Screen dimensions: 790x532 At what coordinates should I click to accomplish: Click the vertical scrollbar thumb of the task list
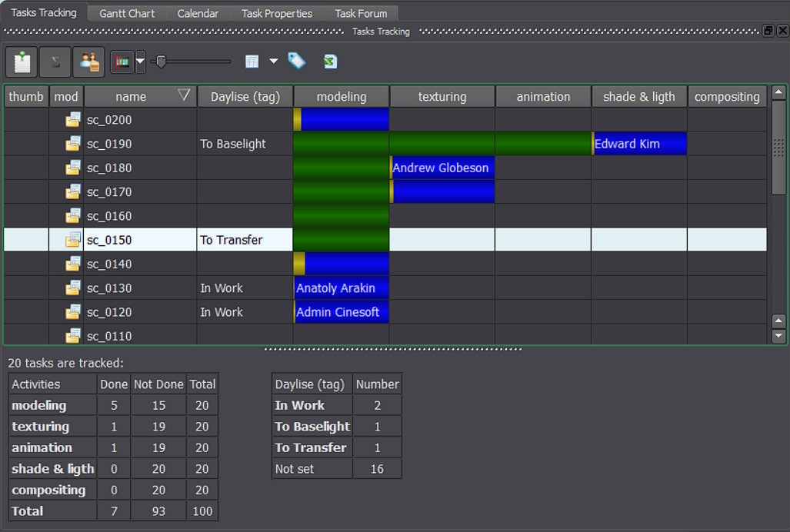click(x=778, y=147)
